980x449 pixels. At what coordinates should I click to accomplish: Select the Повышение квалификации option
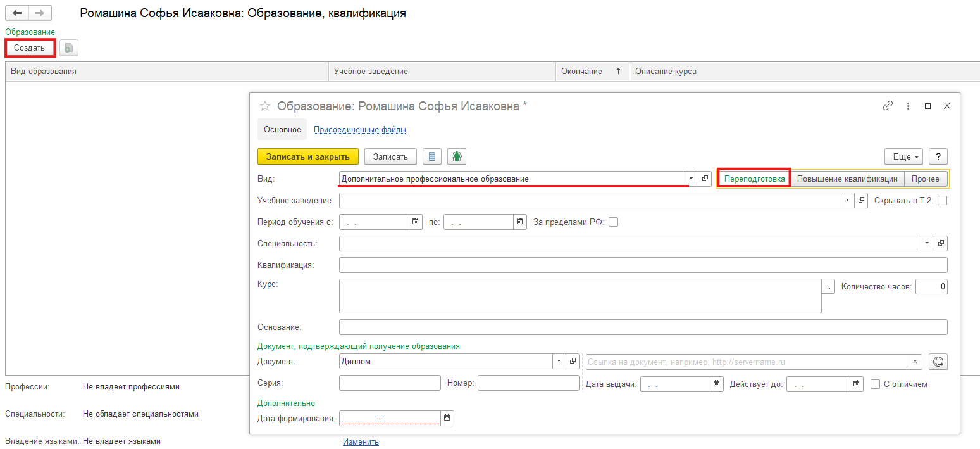coord(847,179)
